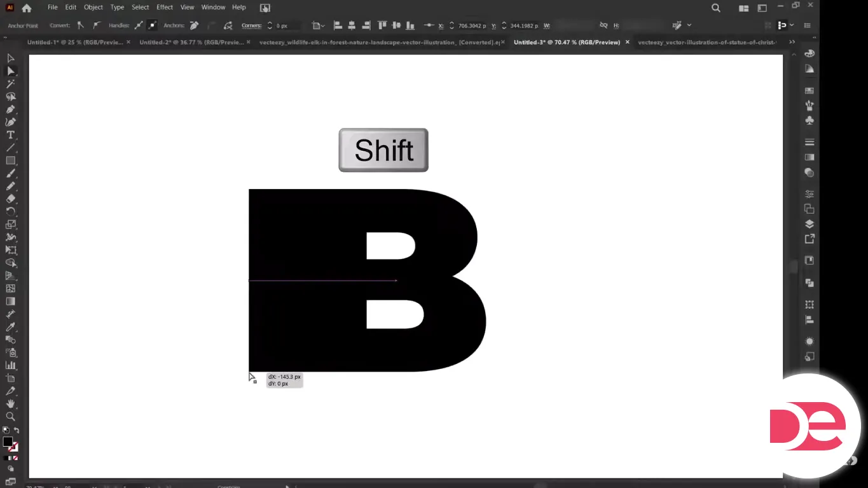This screenshot has width=868, height=488.
Task: Select the Pen tool
Action: pos(11,109)
